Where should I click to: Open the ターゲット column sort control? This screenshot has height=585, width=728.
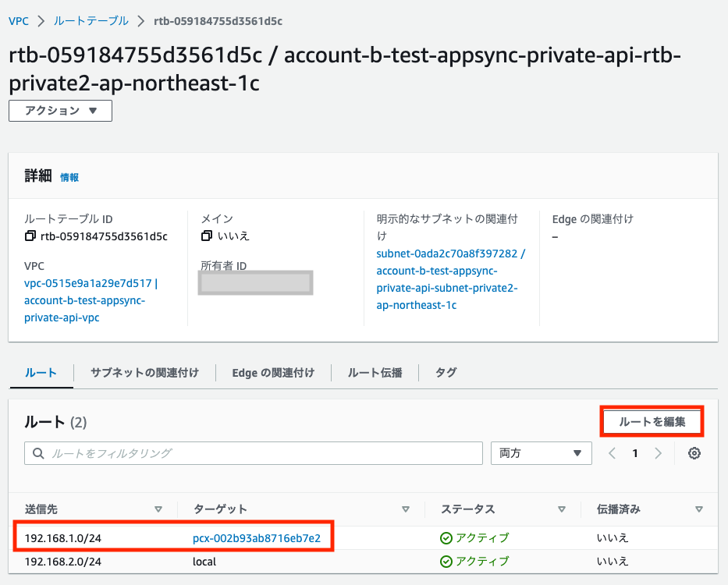pyautogui.click(x=406, y=509)
